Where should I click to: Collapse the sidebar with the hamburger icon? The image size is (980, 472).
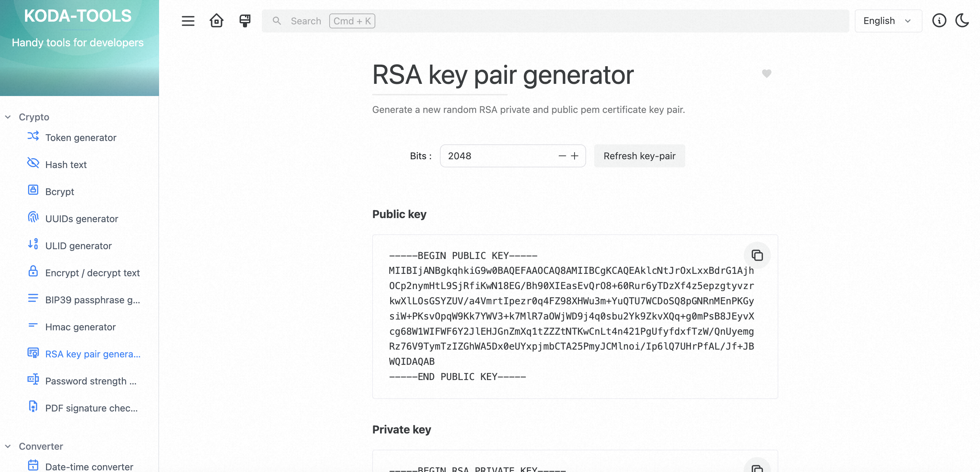pyautogui.click(x=187, y=21)
